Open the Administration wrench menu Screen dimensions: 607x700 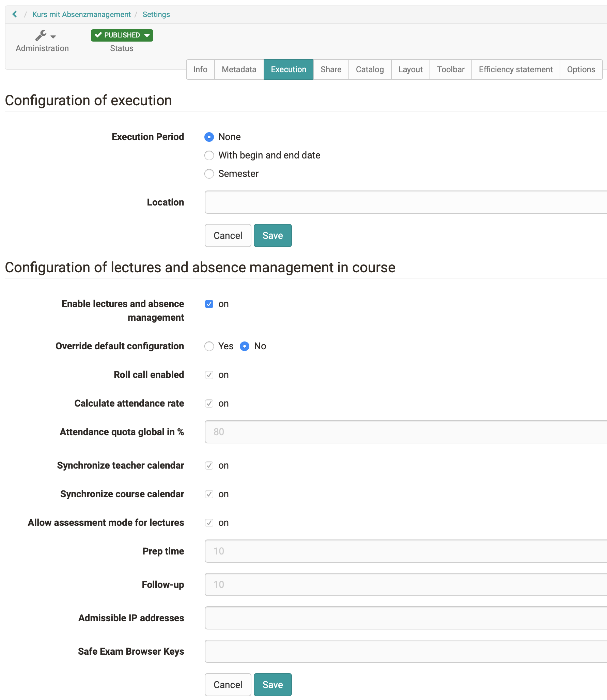coord(45,35)
